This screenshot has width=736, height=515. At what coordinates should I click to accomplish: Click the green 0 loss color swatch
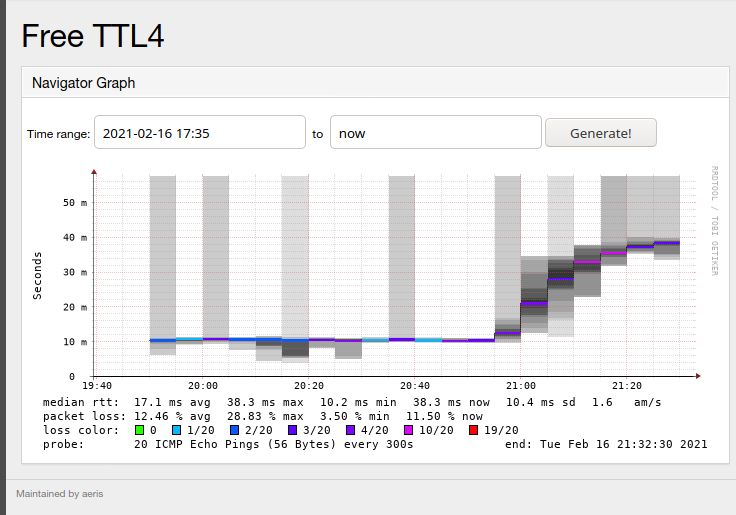point(139,430)
